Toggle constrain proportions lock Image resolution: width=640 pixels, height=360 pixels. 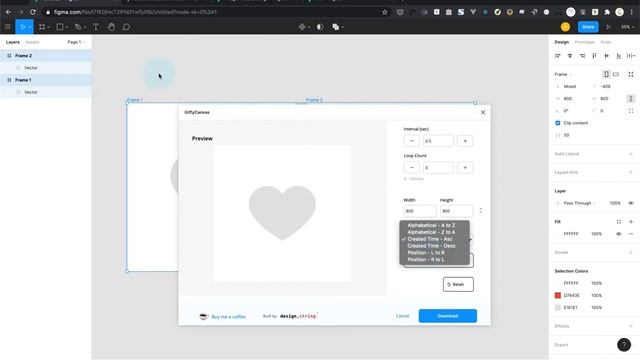pyautogui.click(x=631, y=98)
